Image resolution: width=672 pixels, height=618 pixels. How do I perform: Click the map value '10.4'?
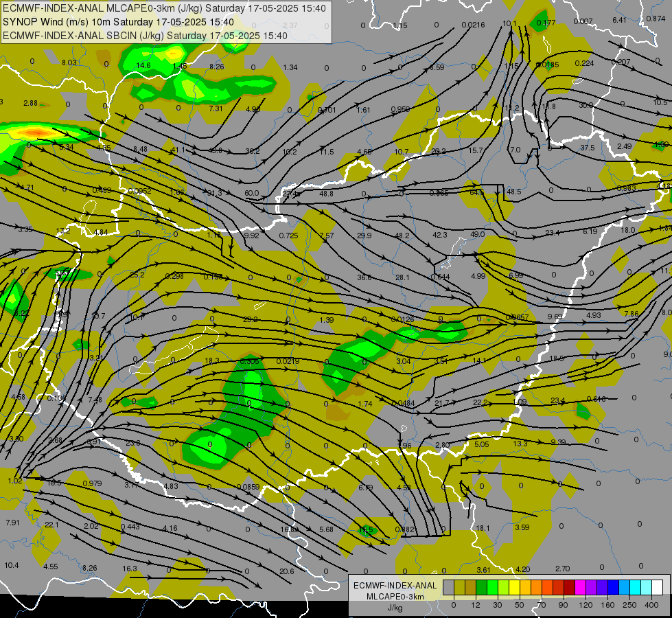(12, 565)
